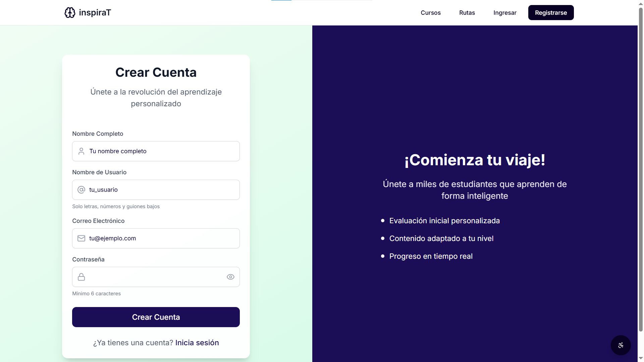Screen dimensions: 644x362
Task: Open the Cursos menu item
Action: [x=431, y=13]
